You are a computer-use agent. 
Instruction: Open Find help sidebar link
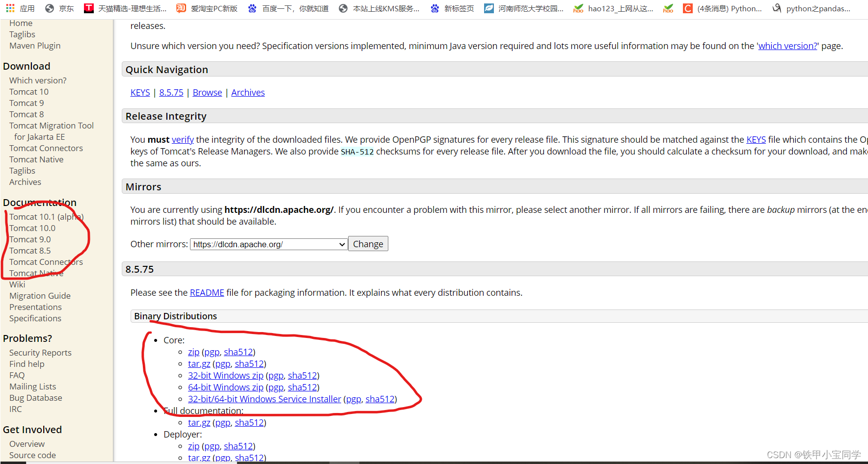[27, 364]
